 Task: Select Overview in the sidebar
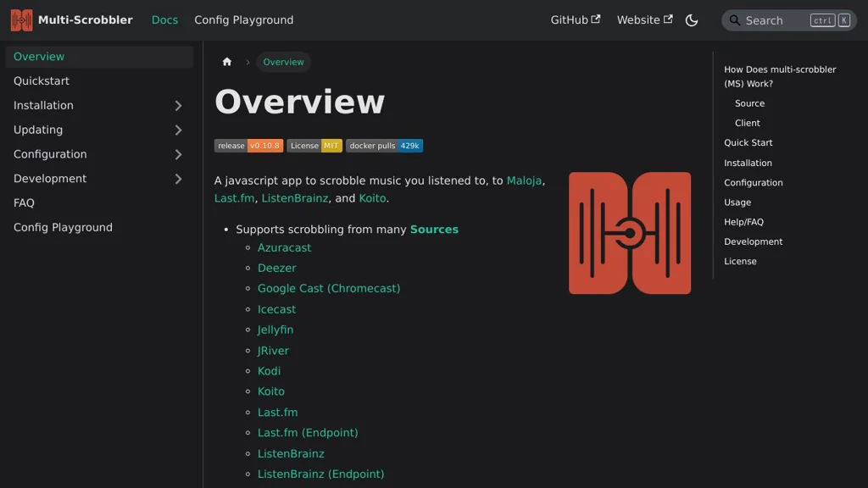(99, 57)
